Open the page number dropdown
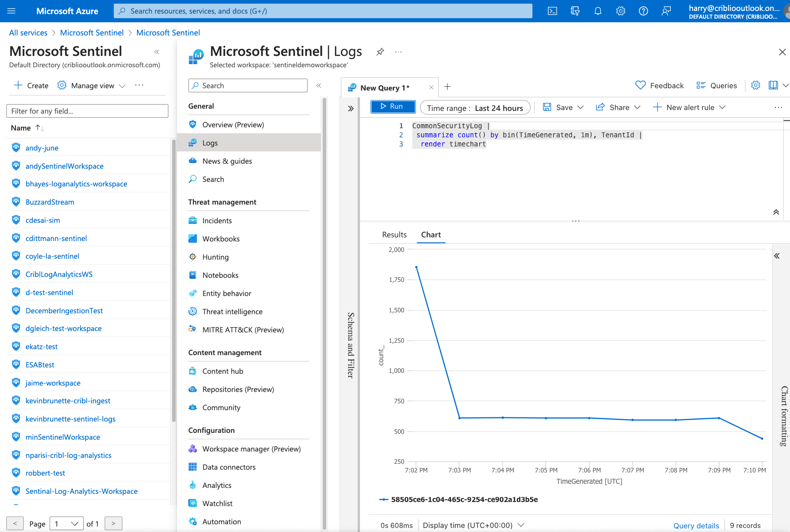790x532 pixels. click(66, 524)
